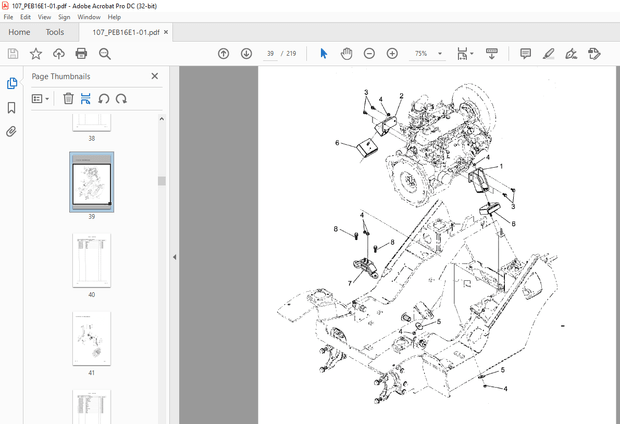Select the highlight pen tool

(548, 53)
